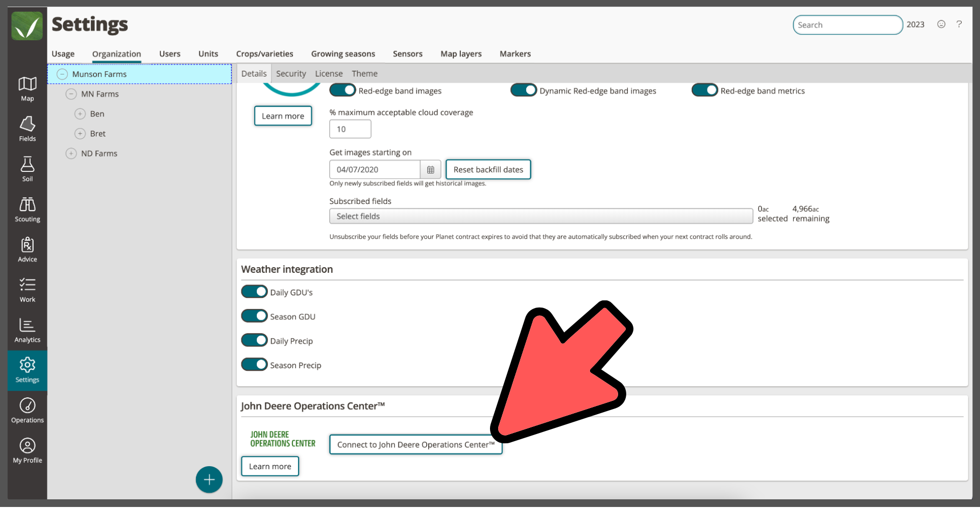Open the Fields section

coord(27,129)
